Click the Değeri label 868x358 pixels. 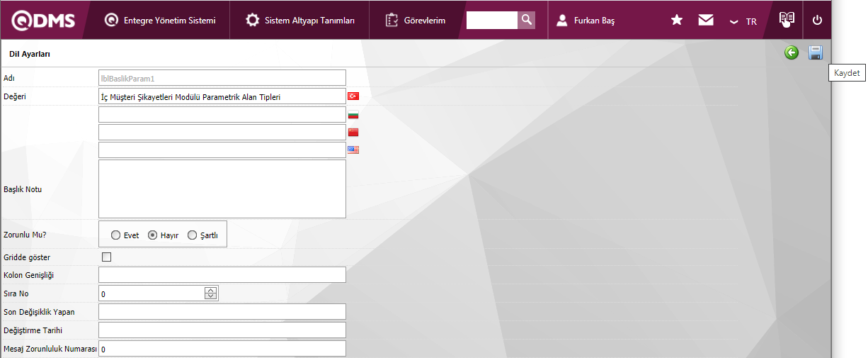(x=15, y=96)
